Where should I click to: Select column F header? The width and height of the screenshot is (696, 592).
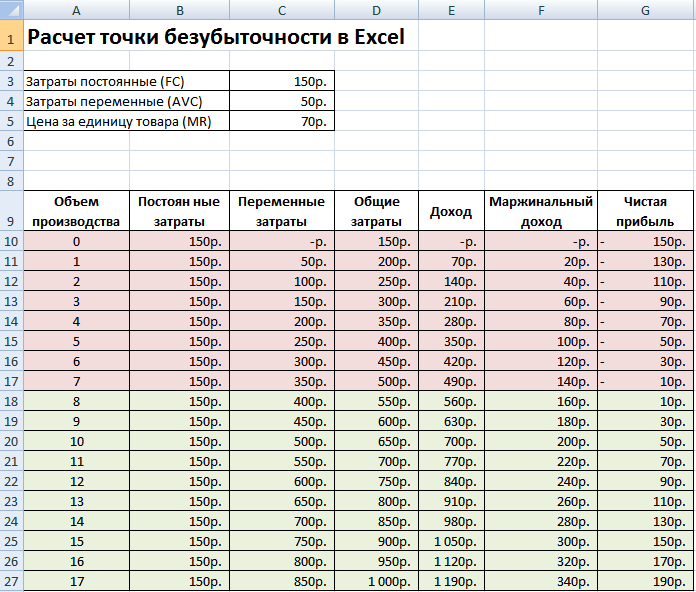click(x=541, y=9)
